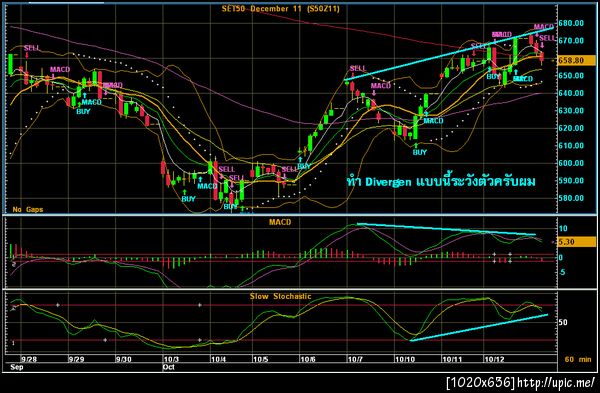Screen dimensions: 600x393
Task: Click the 'No Gaps' label
Action: coord(28,209)
